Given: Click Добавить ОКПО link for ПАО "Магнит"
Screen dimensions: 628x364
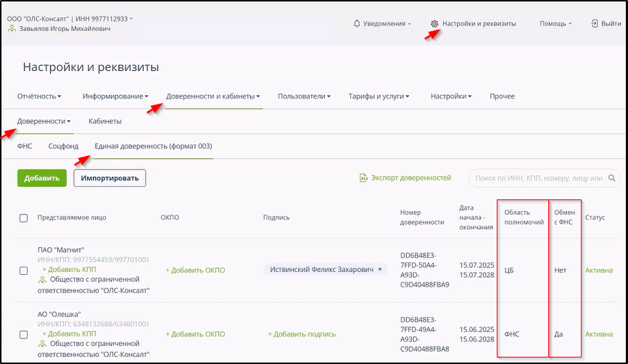Looking at the screenshot, I should click(195, 270).
